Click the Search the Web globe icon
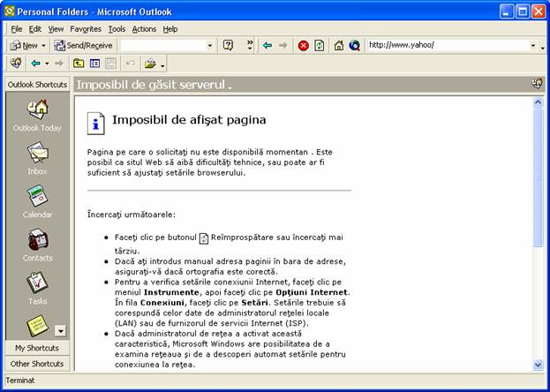Screen dimensions: 550x392 (x=354, y=45)
